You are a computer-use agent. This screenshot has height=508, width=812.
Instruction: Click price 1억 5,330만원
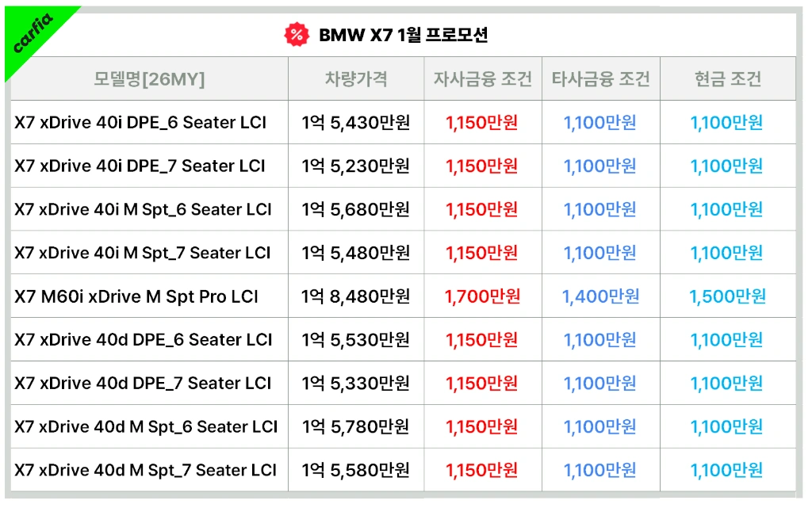pyautogui.click(x=356, y=384)
